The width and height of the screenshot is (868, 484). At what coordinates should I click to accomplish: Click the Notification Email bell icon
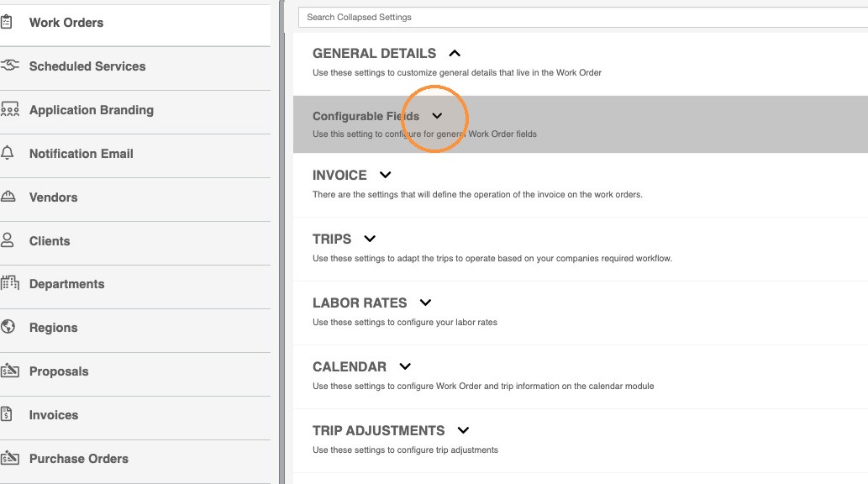click(8, 153)
